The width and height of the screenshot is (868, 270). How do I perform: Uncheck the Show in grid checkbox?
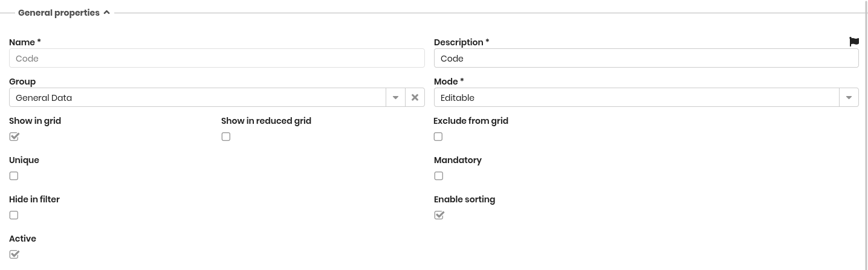tap(14, 137)
